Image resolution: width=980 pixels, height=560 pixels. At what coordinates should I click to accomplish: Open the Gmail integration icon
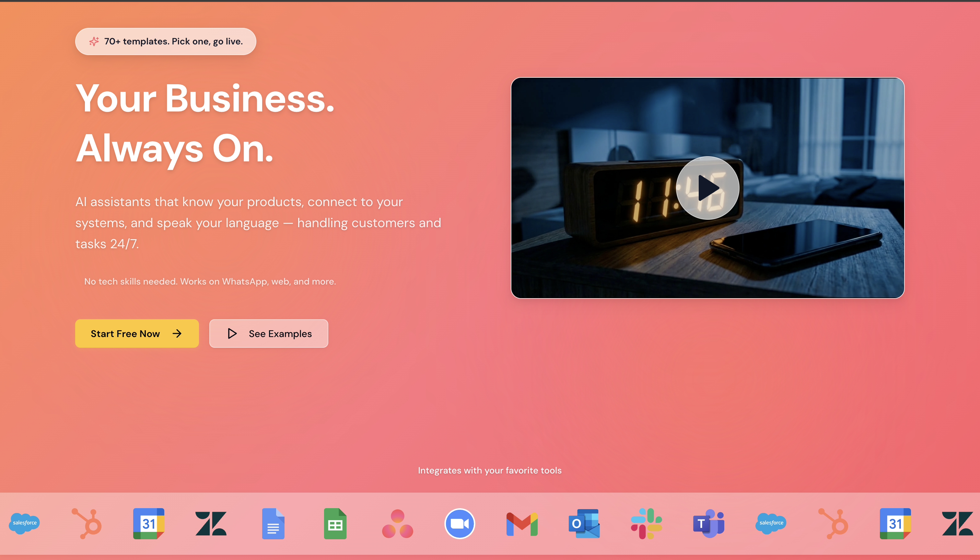pyautogui.click(x=522, y=523)
